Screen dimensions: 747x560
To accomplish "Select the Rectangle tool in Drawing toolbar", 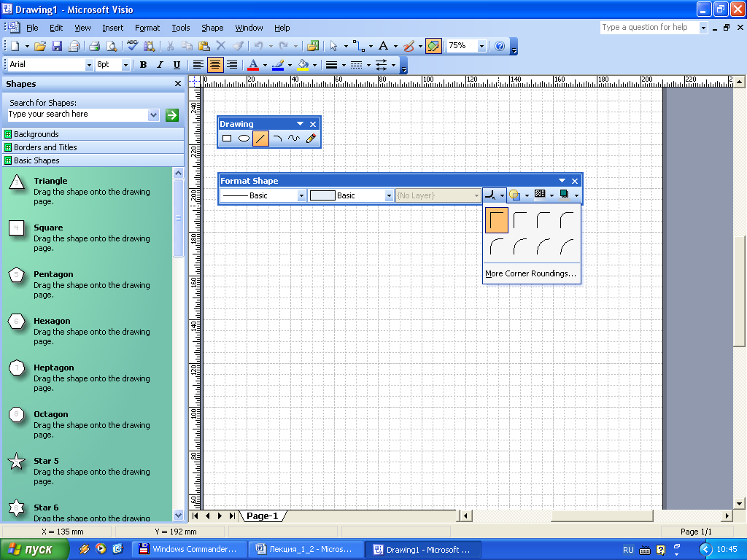I will pos(227,139).
